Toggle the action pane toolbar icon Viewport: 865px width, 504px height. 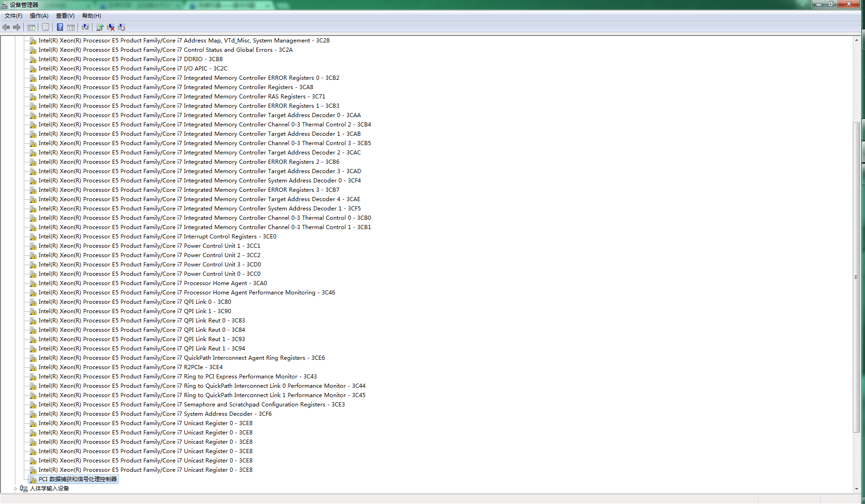pos(71,28)
